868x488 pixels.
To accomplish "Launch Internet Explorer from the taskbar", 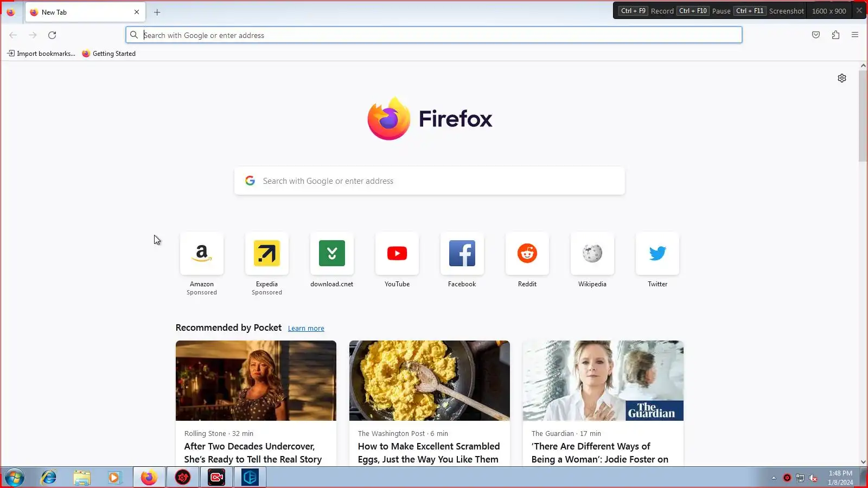I will [x=49, y=478].
